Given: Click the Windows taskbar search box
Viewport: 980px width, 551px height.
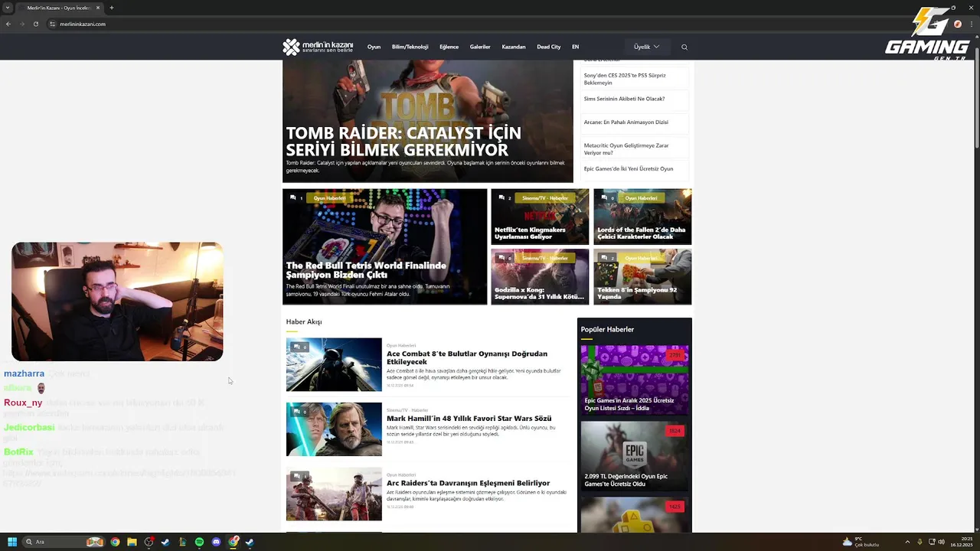Looking at the screenshot, I should (x=63, y=542).
